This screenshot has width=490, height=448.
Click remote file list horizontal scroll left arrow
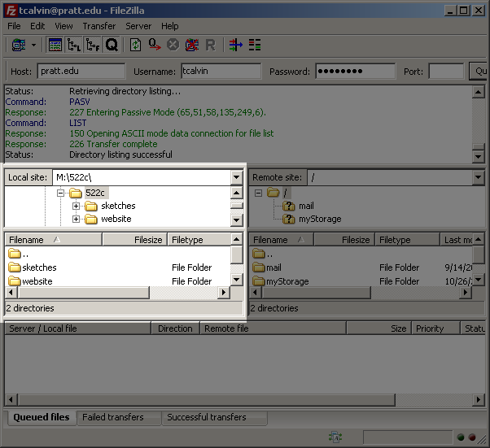[256, 293]
